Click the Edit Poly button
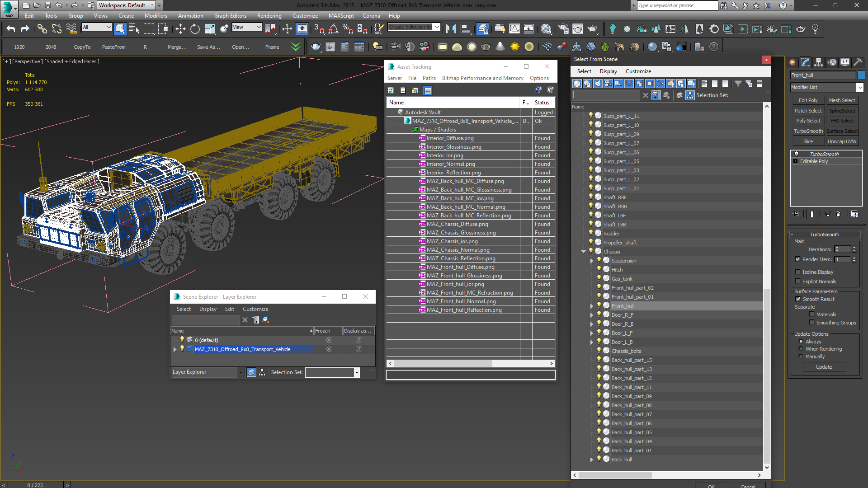 [808, 100]
